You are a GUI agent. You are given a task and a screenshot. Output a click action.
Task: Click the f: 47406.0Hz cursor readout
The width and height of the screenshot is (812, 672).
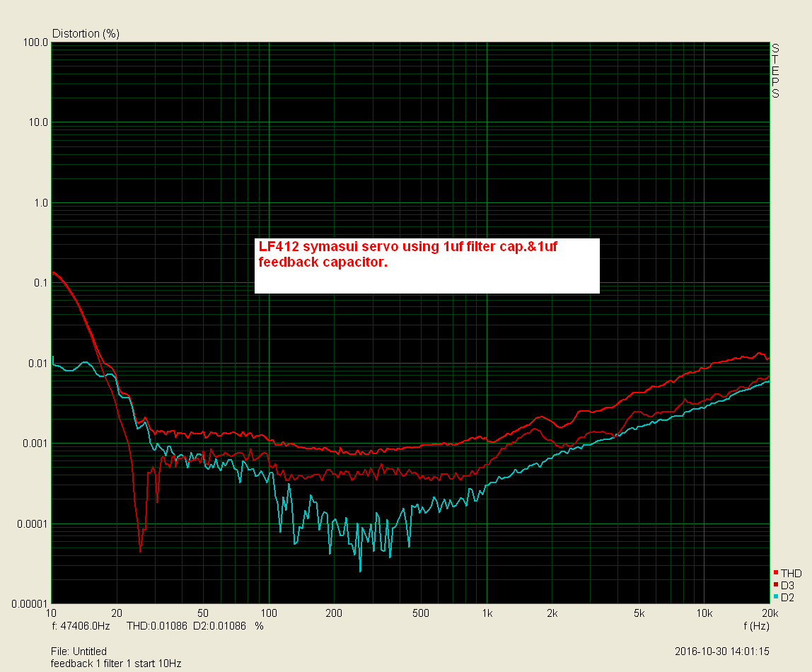pos(81,626)
